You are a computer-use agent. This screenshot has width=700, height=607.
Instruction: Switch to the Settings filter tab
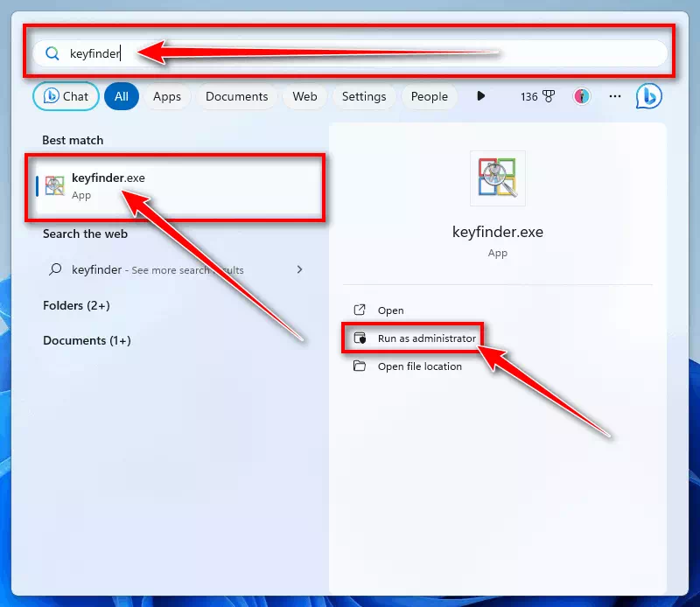pyautogui.click(x=364, y=96)
